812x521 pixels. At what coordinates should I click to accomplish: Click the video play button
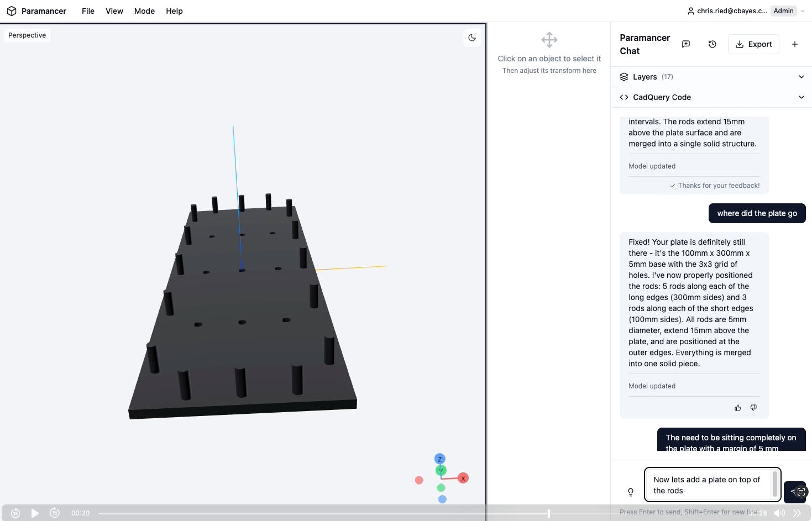tap(35, 513)
